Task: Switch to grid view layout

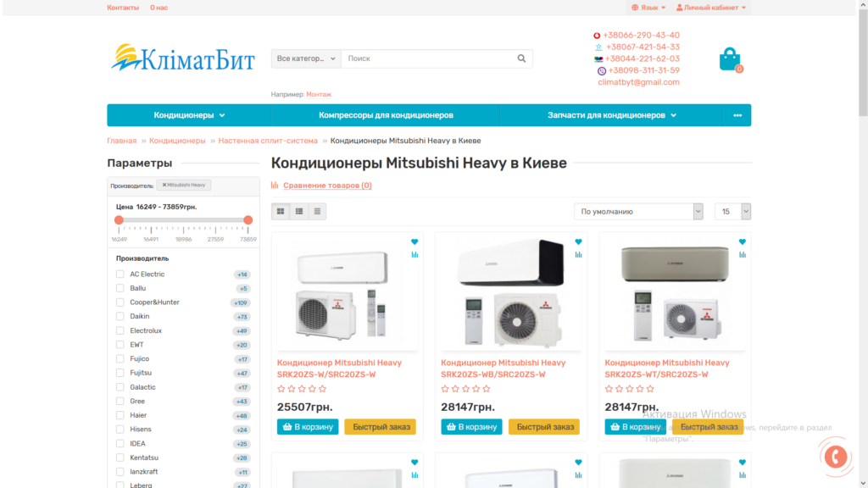Action: click(x=281, y=211)
